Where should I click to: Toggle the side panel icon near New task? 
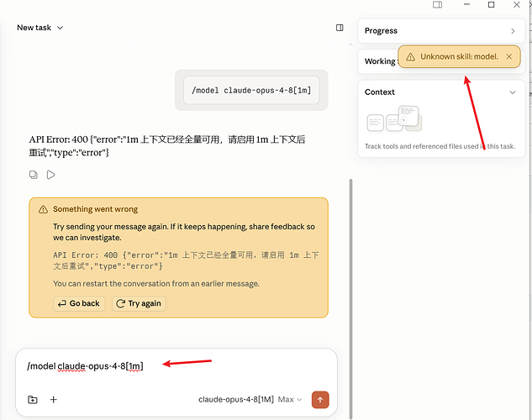coord(340,28)
